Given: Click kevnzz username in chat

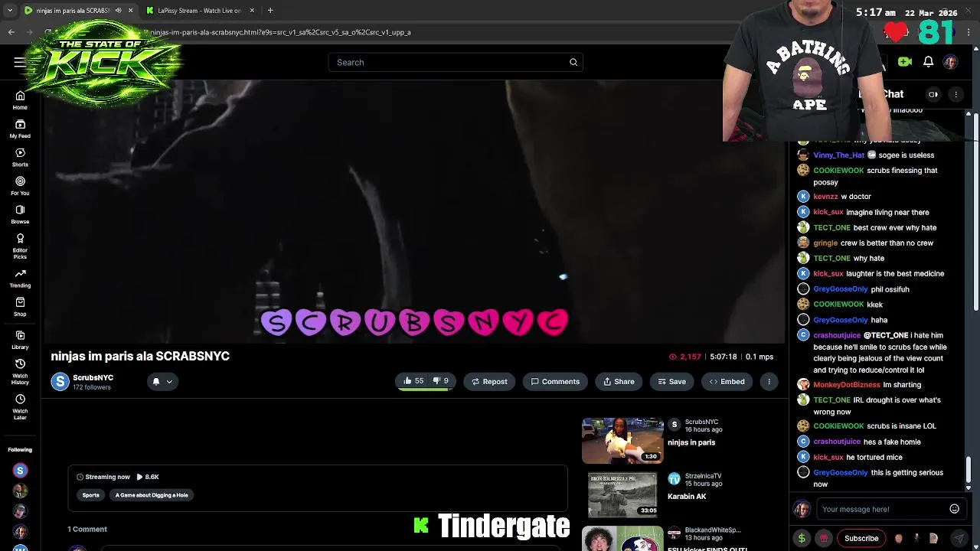Looking at the screenshot, I should point(825,197).
